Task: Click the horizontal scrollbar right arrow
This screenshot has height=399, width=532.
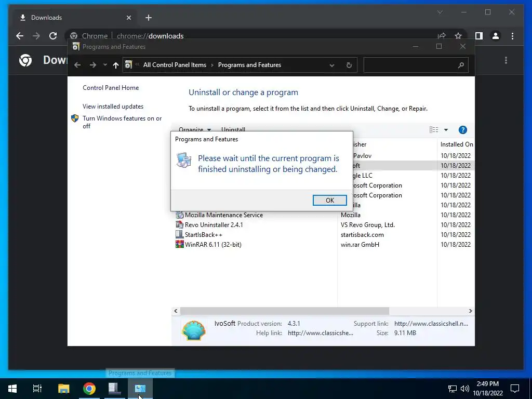Action: 470,311
